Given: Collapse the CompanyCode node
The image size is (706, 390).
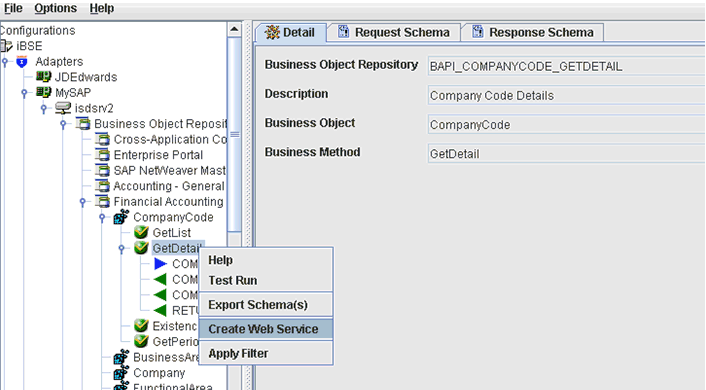Looking at the screenshot, I should tap(102, 218).
